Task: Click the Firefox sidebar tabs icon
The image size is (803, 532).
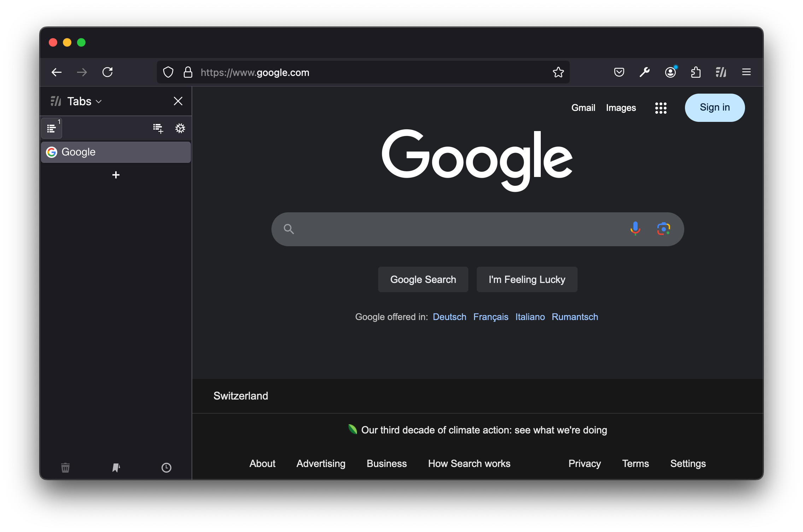Action: pyautogui.click(x=57, y=100)
